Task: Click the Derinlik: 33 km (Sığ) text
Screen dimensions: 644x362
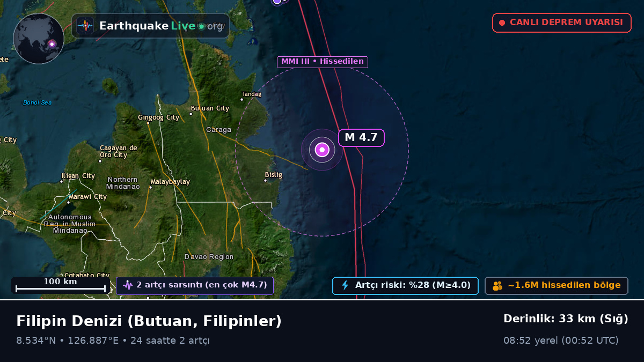Action: [x=566, y=319]
